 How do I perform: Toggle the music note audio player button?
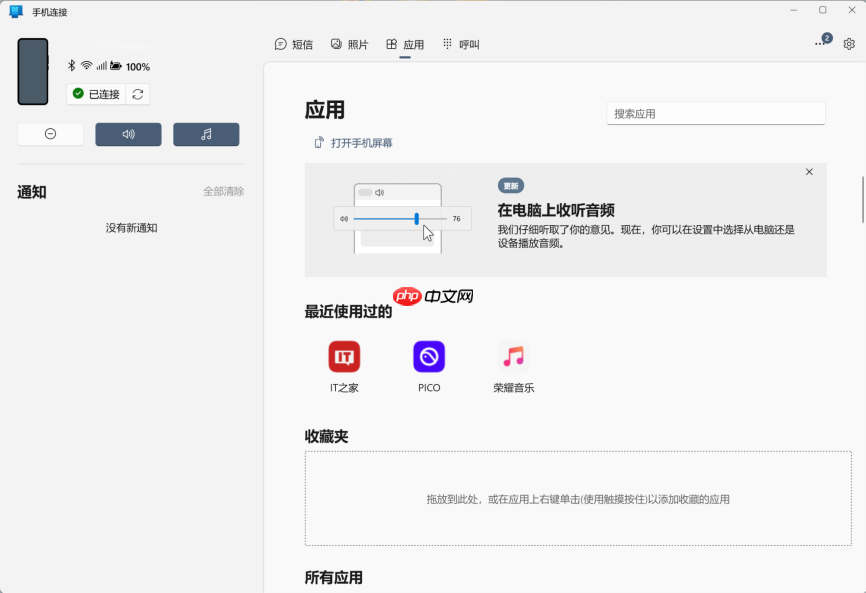coord(206,134)
